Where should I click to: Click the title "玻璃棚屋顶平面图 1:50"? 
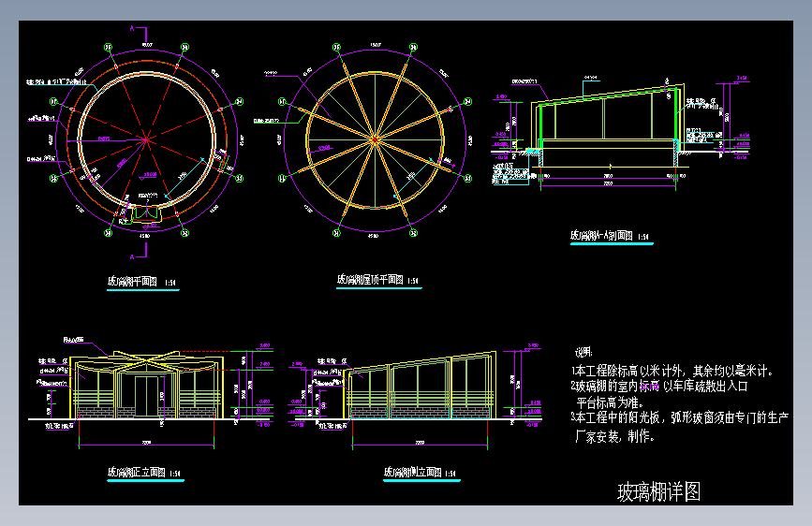coord(377,280)
